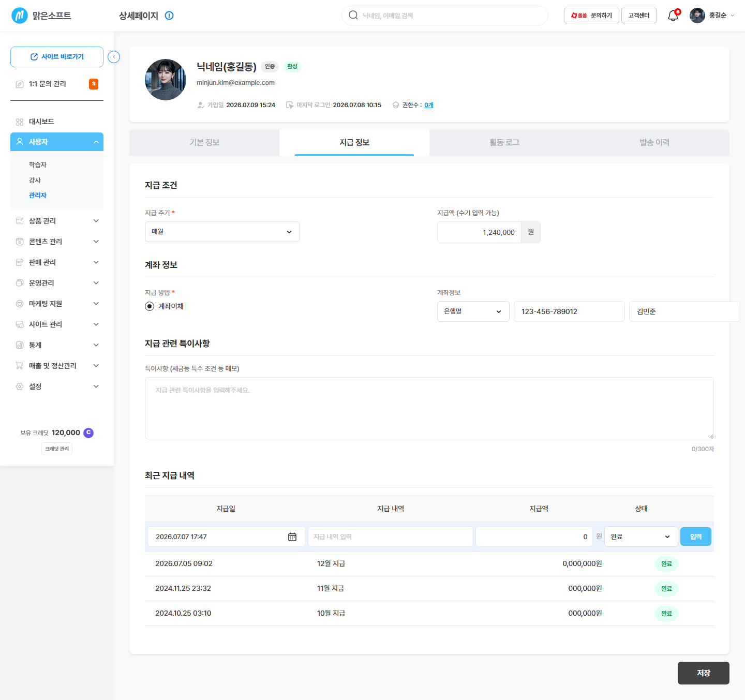Open the 완료 status dropdown in input row
The width and height of the screenshot is (745, 700).
[641, 537]
